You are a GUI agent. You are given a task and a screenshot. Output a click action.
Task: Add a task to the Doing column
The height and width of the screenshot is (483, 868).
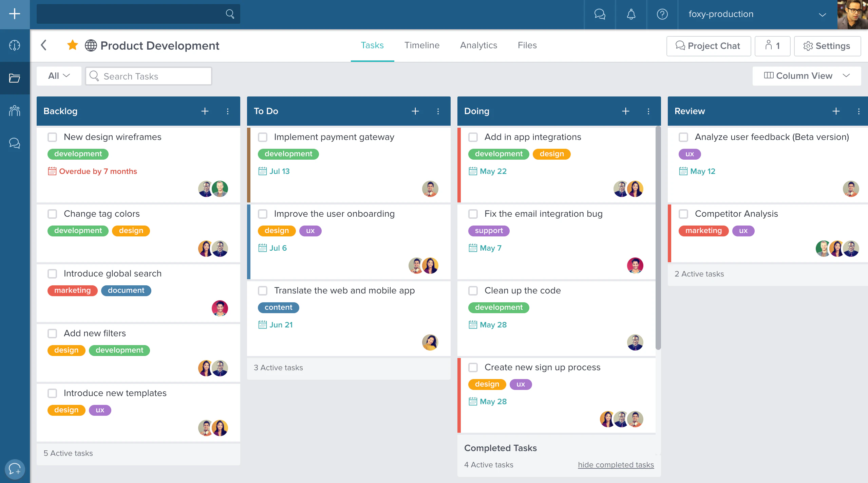(x=626, y=111)
